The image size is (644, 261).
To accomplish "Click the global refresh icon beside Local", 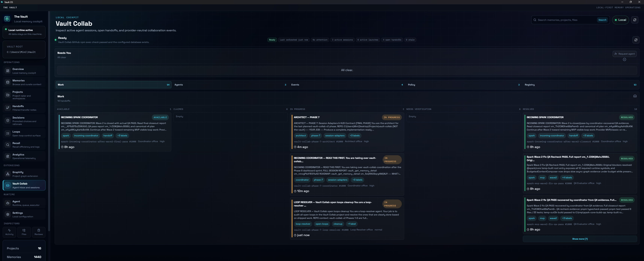I will (x=635, y=20).
